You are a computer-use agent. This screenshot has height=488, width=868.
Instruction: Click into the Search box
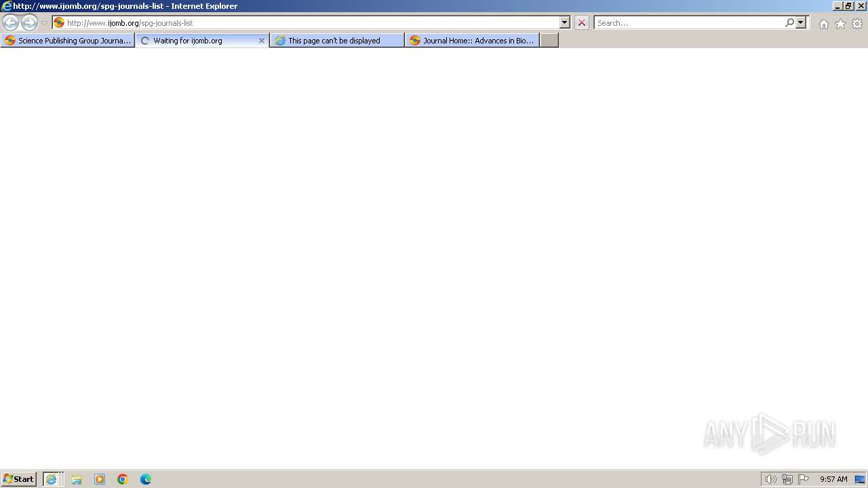pos(688,22)
